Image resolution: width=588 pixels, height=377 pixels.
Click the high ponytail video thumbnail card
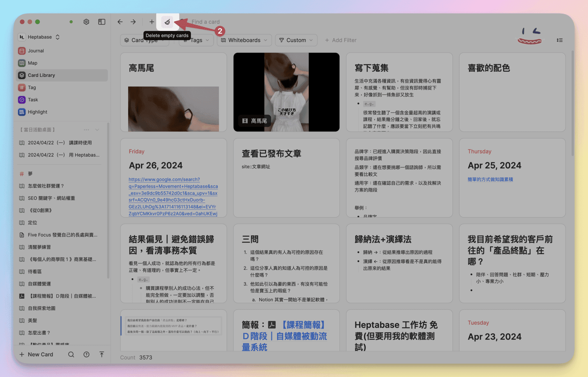point(286,92)
